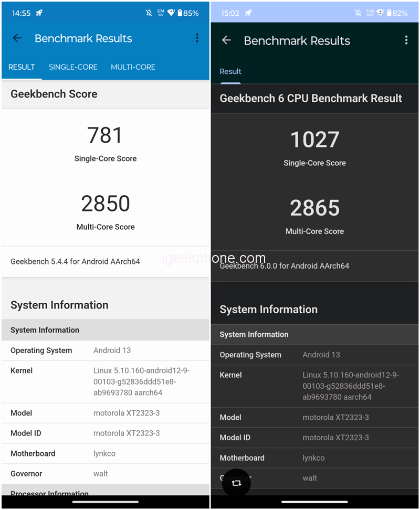Tap battery icon showing 82%
The height and width of the screenshot is (510, 420).
[x=388, y=13]
